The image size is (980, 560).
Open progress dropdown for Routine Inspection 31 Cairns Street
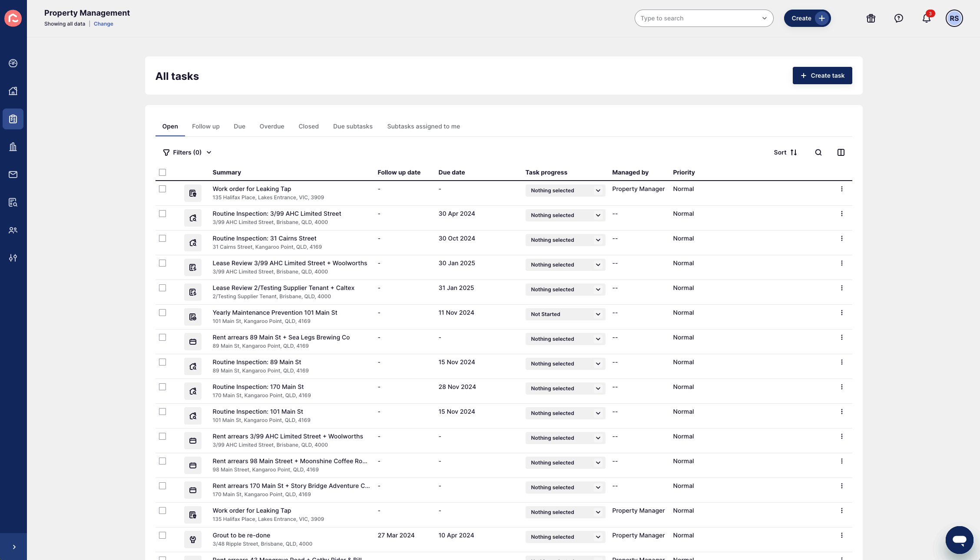pos(565,240)
